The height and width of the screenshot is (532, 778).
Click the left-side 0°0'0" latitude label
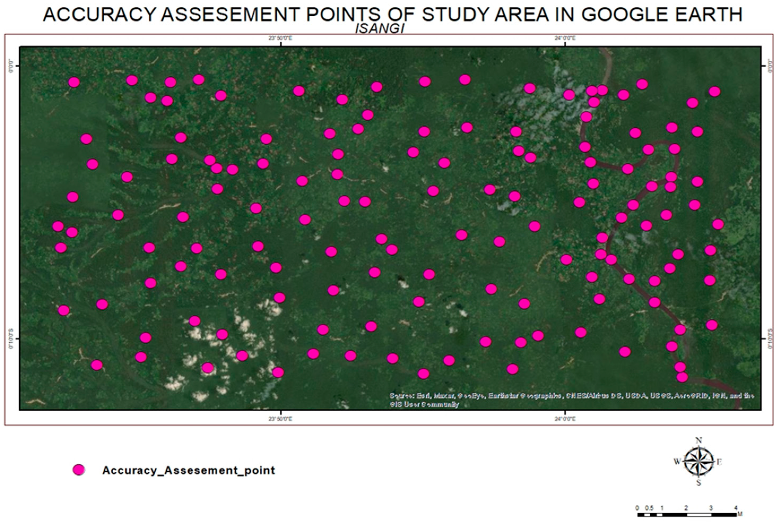coord(11,66)
